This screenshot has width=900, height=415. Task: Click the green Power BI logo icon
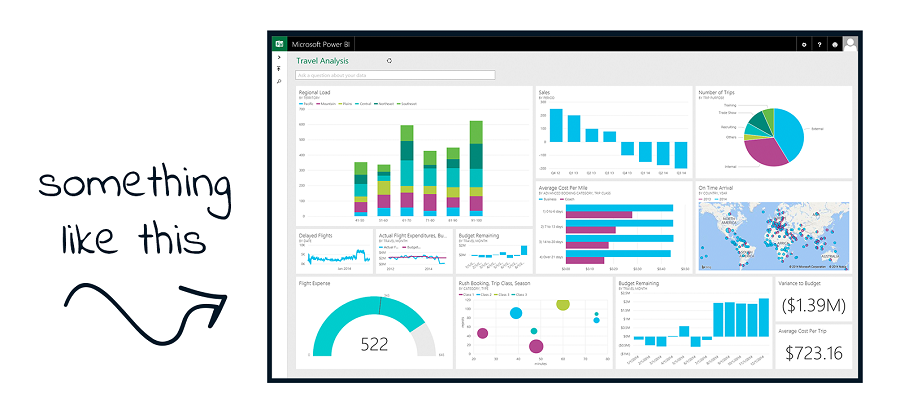(x=279, y=44)
